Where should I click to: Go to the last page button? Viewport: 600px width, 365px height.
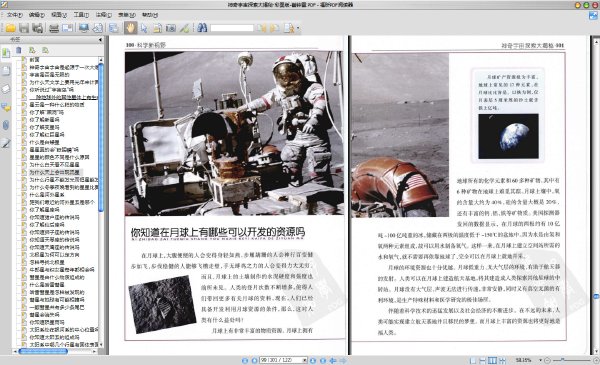click(323, 360)
